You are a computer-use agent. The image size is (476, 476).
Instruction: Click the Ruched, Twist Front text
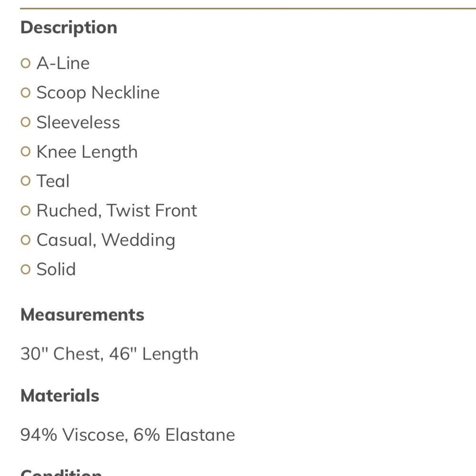[117, 211]
